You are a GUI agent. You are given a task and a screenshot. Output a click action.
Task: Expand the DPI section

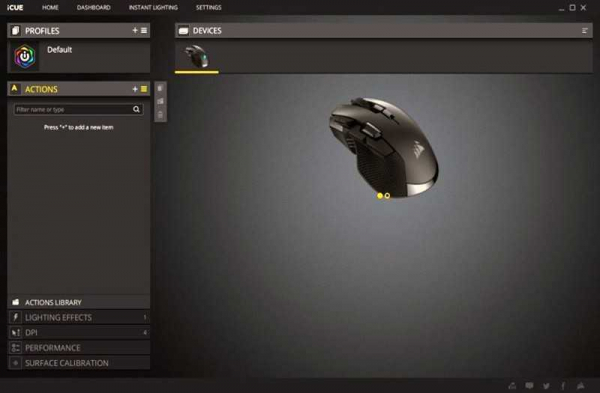point(78,333)
